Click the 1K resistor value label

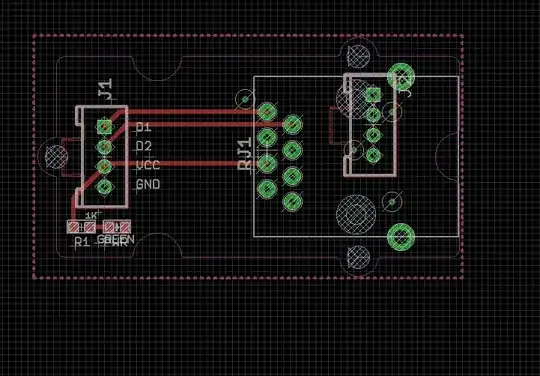click(x=91, y=216)
